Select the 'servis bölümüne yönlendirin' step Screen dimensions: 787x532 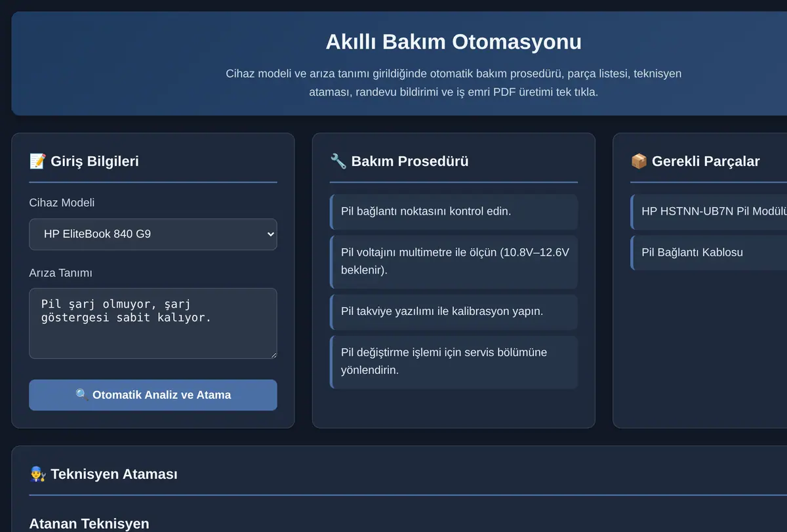coord(454,362)
